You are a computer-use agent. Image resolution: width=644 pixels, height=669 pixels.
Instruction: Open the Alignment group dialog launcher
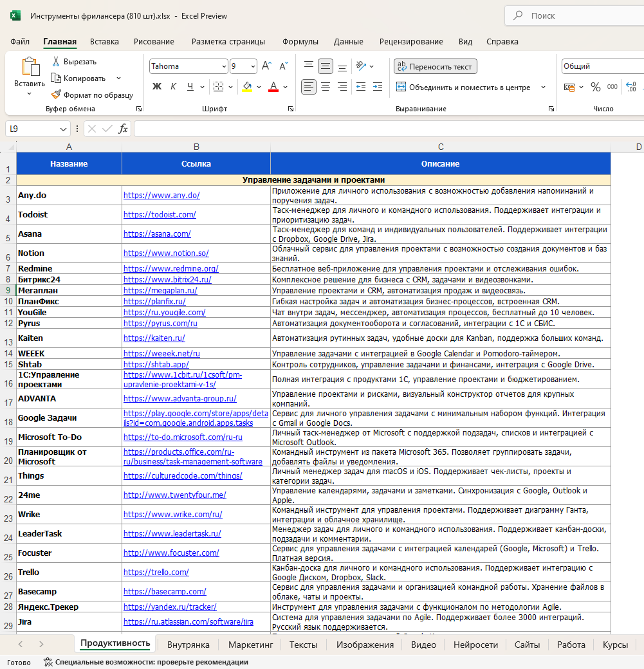(551, 109)
